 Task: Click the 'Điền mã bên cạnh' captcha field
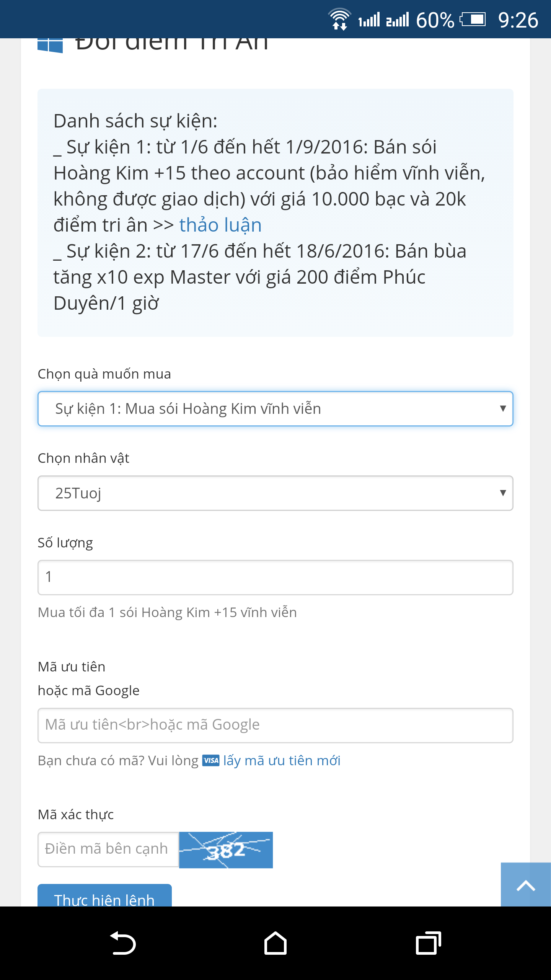(108, 849)
